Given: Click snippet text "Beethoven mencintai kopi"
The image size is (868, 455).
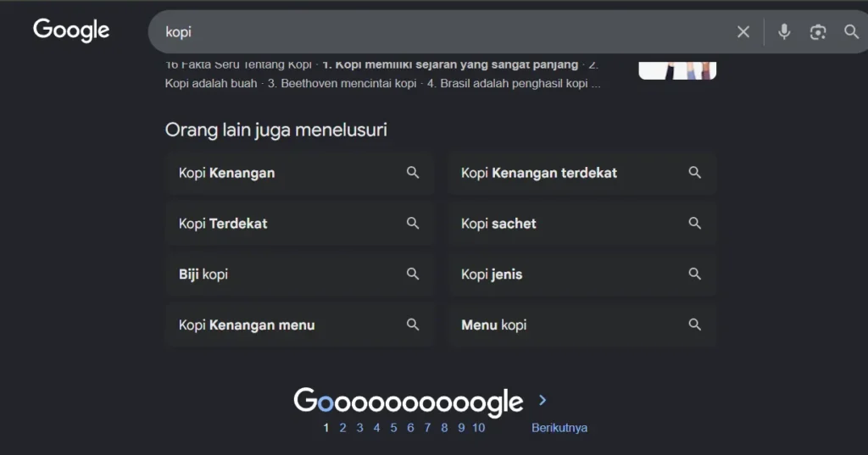Looking at the screenshot, I should pyautogui.click(x=348, y=84).
